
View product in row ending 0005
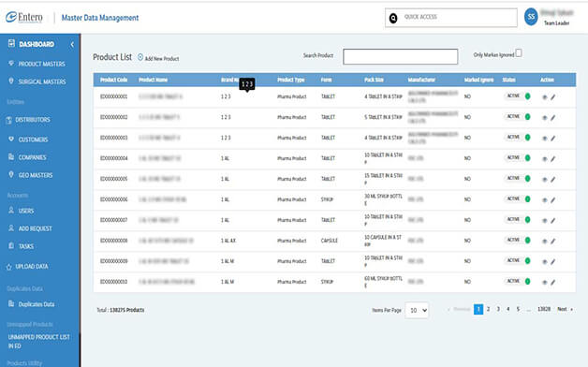(x=545, y=180)
